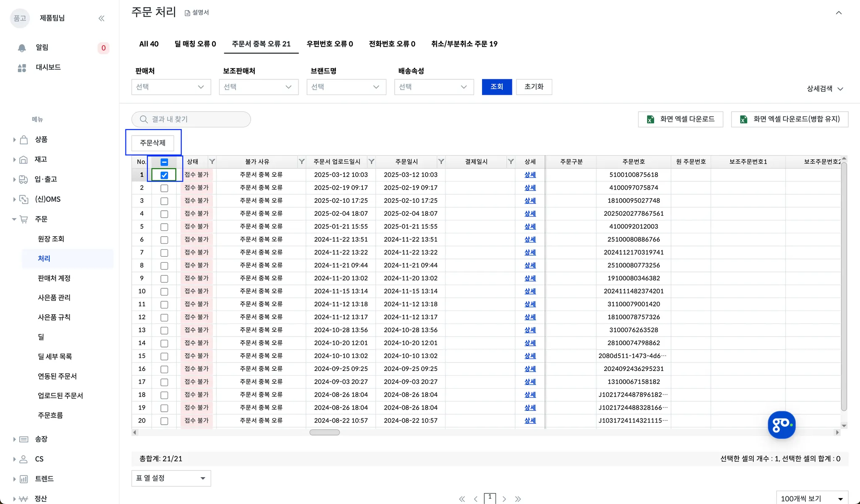860x504 pixels.
Task: Expand the 상세검색 section
Action: point(825,89)
